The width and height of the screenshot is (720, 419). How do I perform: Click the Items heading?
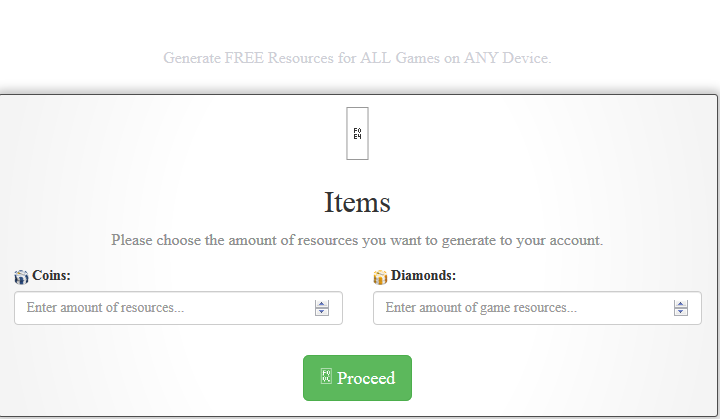(x=357, y=202)
